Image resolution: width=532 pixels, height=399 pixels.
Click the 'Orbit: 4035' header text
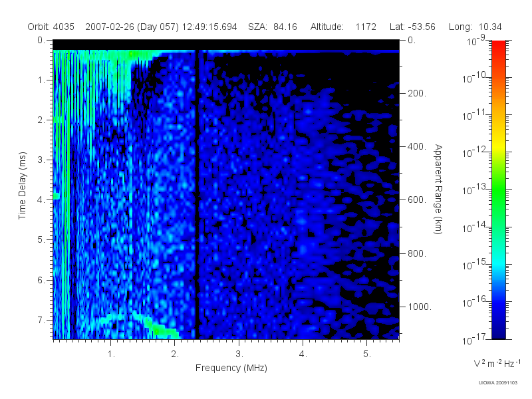[x=51, y=27]
